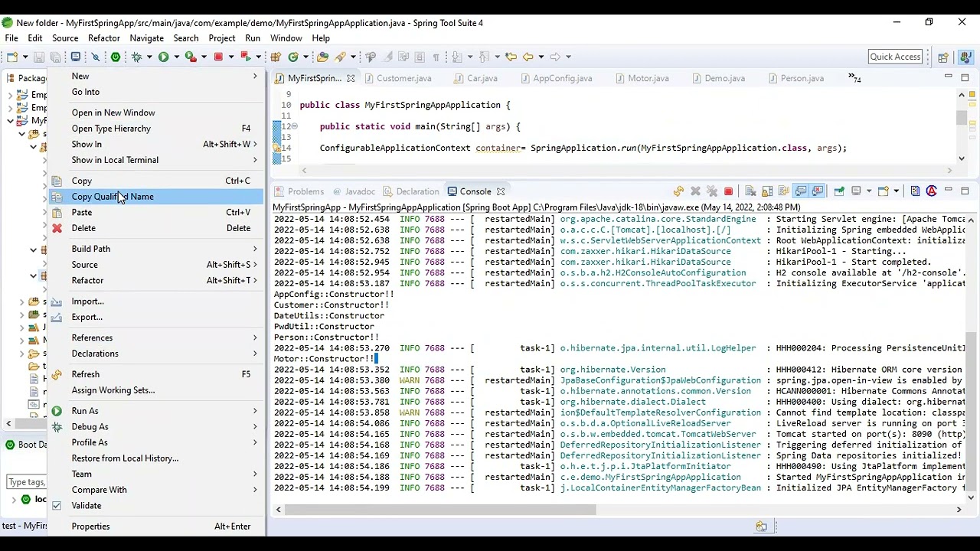Toggle show console on standard error
This screenshot has width=980, height=551.
tap(817, 191)
